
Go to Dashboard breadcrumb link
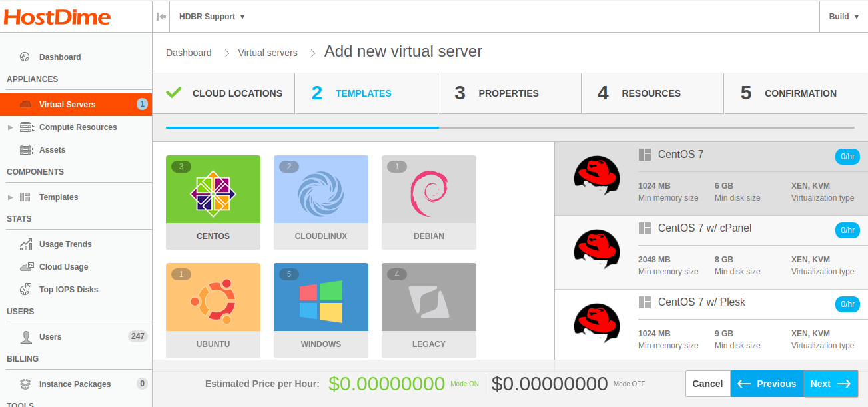(189, 53)
